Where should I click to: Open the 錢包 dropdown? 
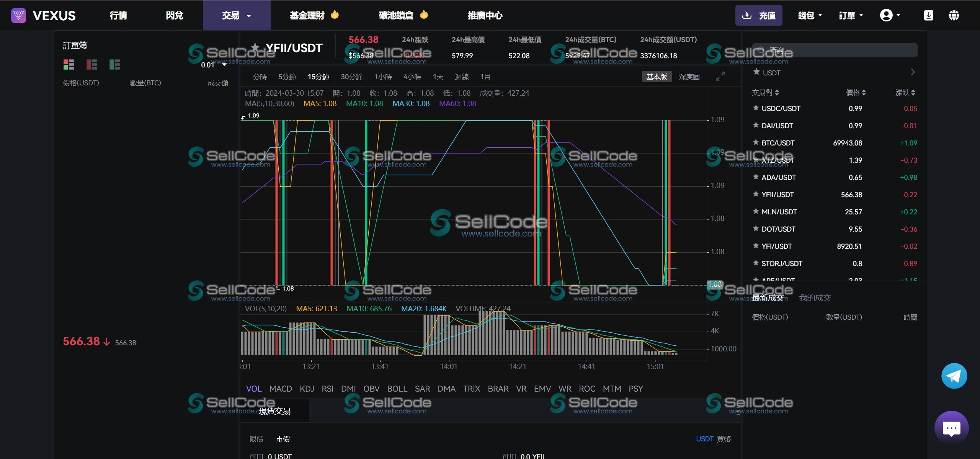pos(810,15)
